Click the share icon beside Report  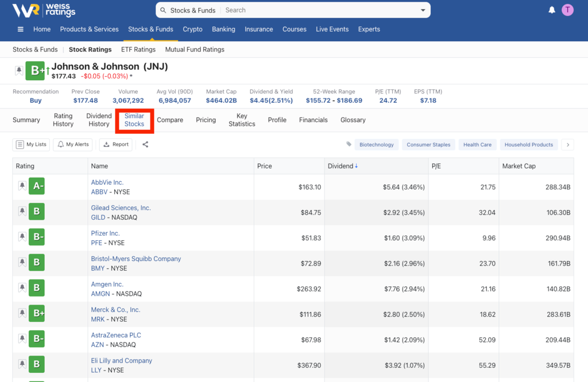pyautogui.click(x=145, y=145)
